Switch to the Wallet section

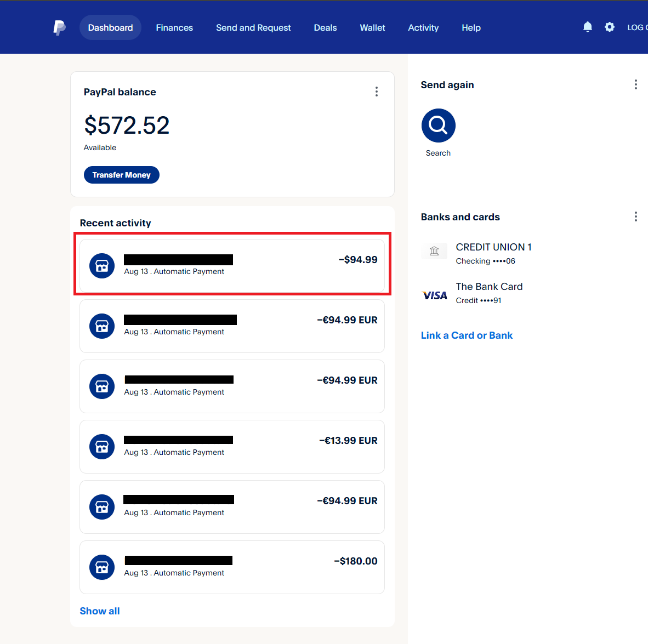pos(372,27)
